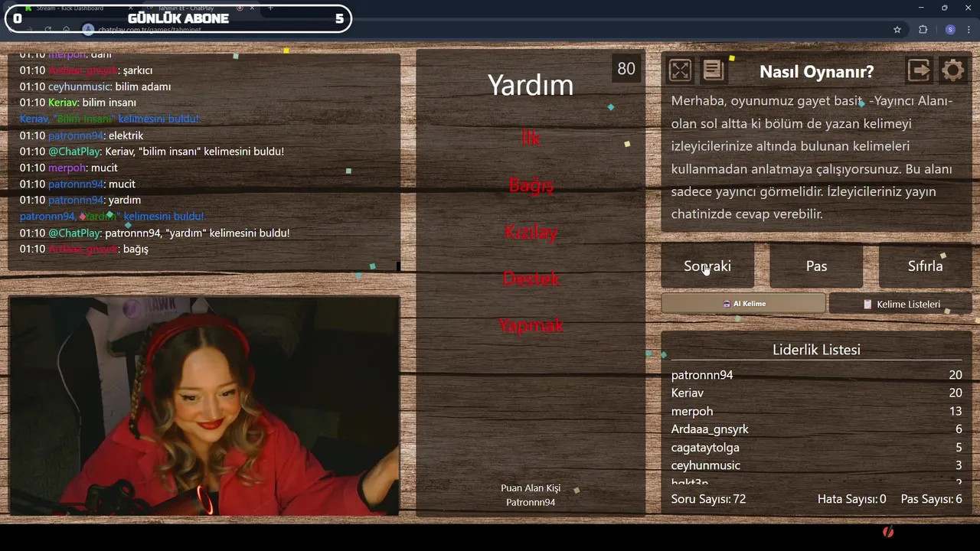The height and width of the screenshot is (551, 980).
Task: Open the browser profile avatar
Action: point(950,30)
